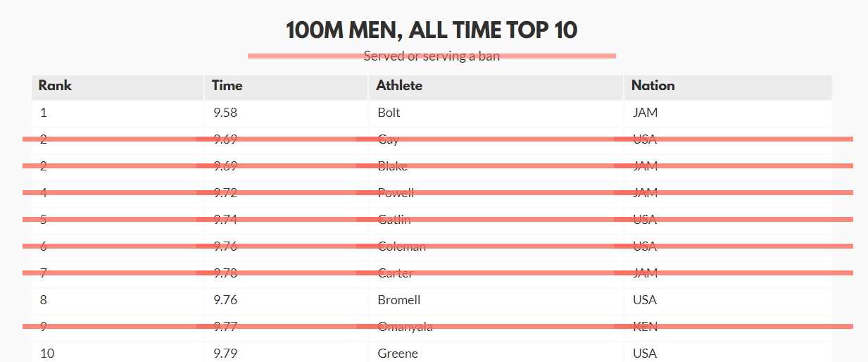The height and width of the screenshot is (362, 868).
Task: Click the Powell athlete cell
Action: pyautogui.click(x=396, y=193)
